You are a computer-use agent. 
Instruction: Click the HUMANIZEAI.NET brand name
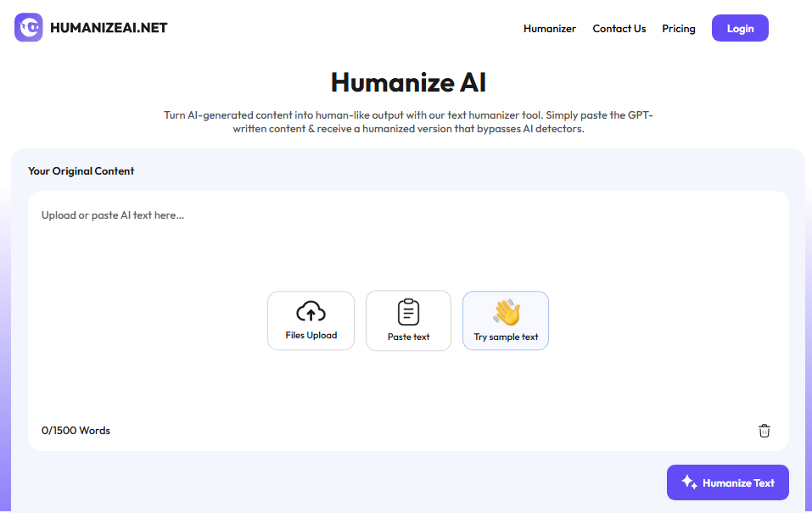pyautogui.click(x=109, y=28)
